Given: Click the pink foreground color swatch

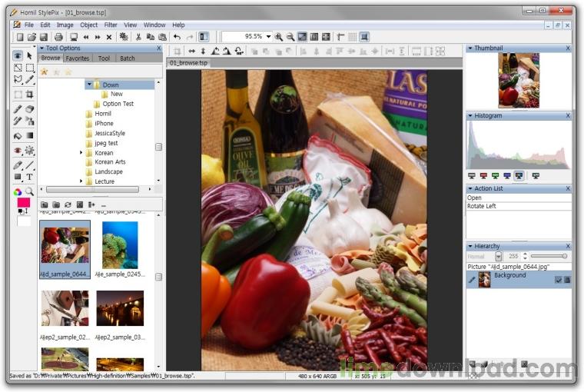Looking at the screenshot, I should 24,204.
